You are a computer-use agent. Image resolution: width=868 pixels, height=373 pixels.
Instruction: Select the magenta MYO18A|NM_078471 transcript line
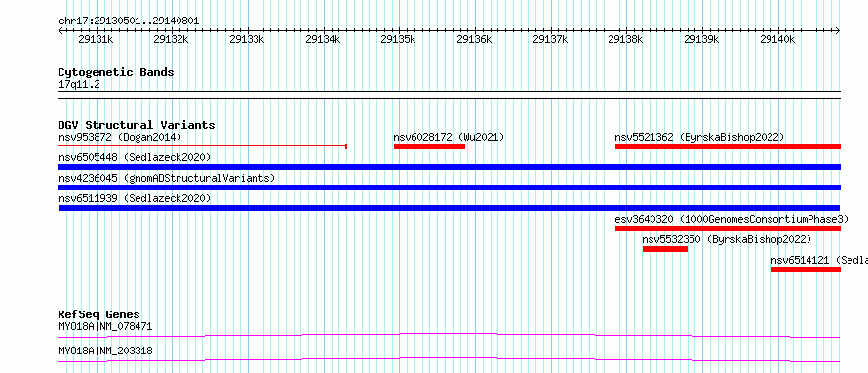click(x=450, y=335)
